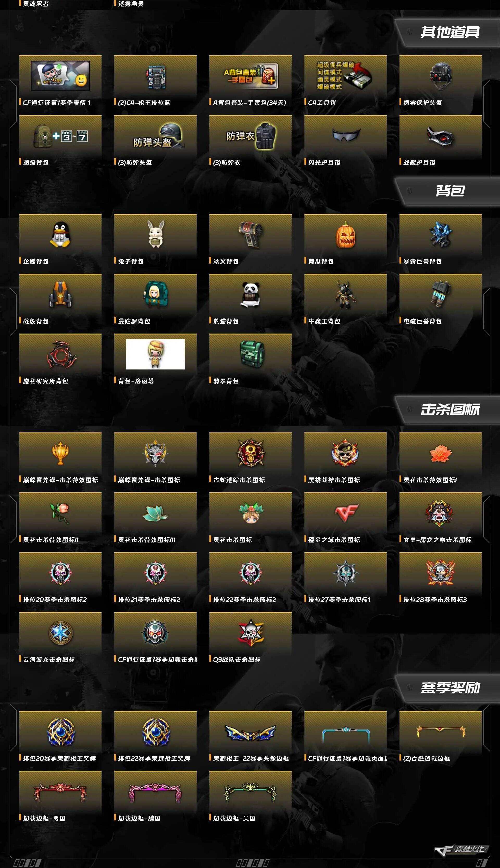Open the Q9战队击杀图标 skull icon
This screenshot has width=500, height=868.
(251, 633)
